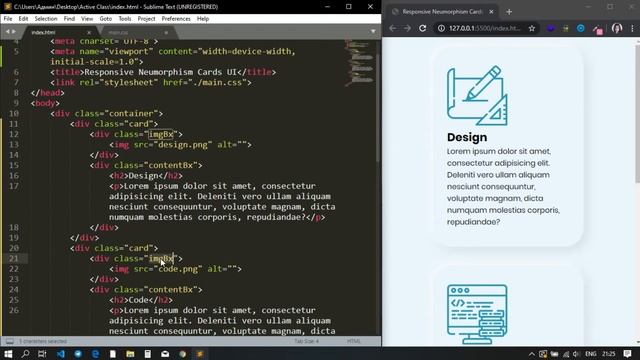
Task: Open the Tools menu
Action: coord(125,19)
